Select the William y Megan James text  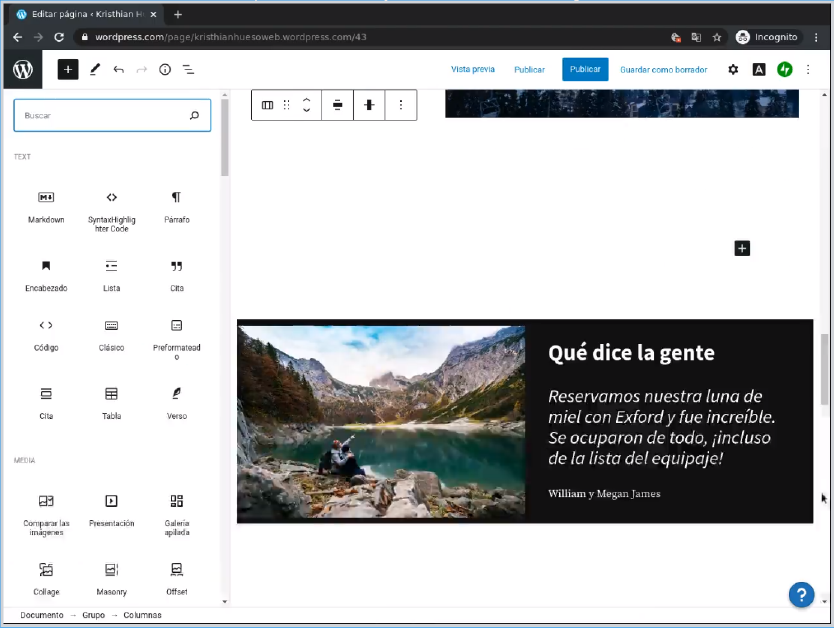click(x=604, y=493)
